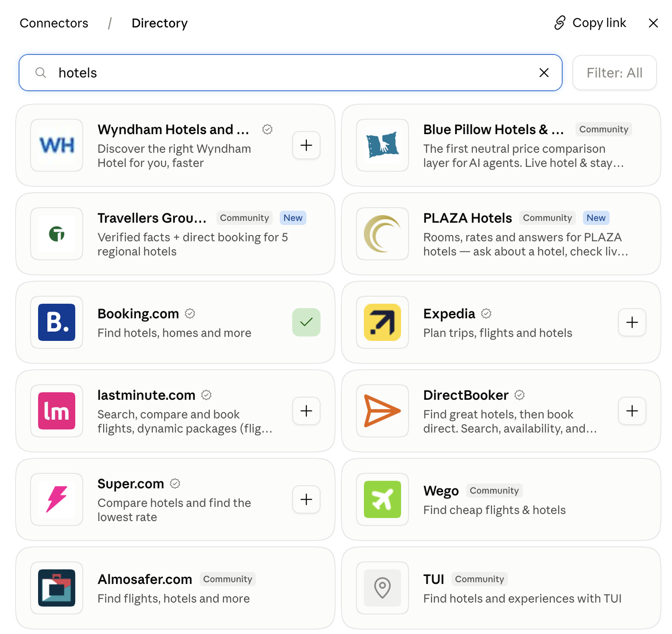Open the Travellers Grou... title
Viewport: 672px width, 634px height.
pos(152,218)
